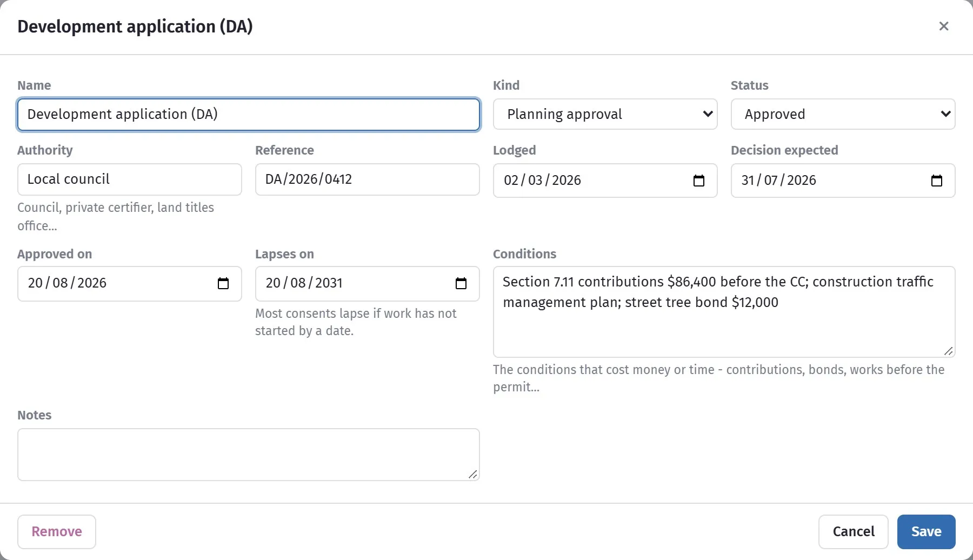
Task: Save the development application
Action: (x=926, y=532)
